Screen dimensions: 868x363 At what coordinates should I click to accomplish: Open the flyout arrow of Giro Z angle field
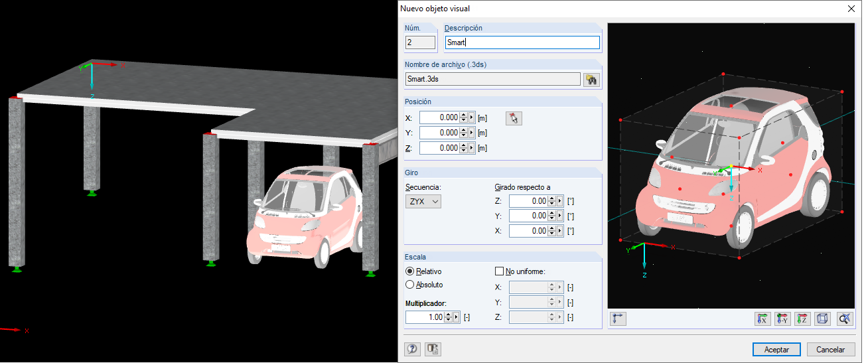(x=561, y=201)
